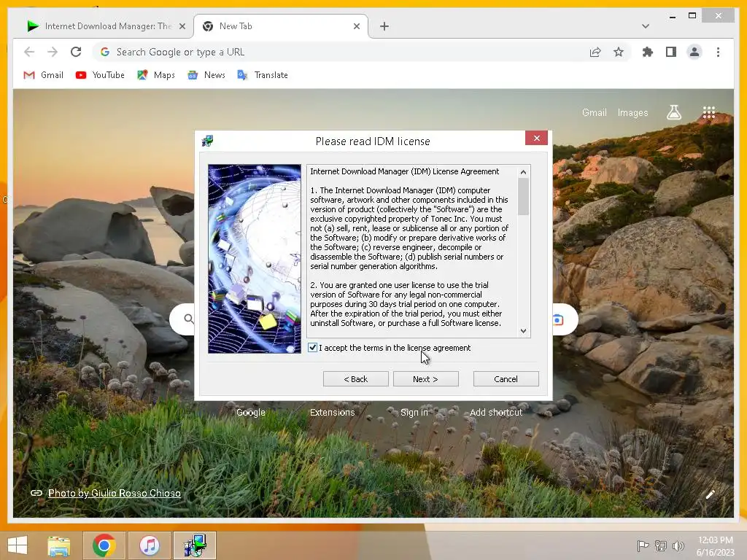747x560 pixels.
Task: Uncheck I accept the license terms
Action: (312, 348)
